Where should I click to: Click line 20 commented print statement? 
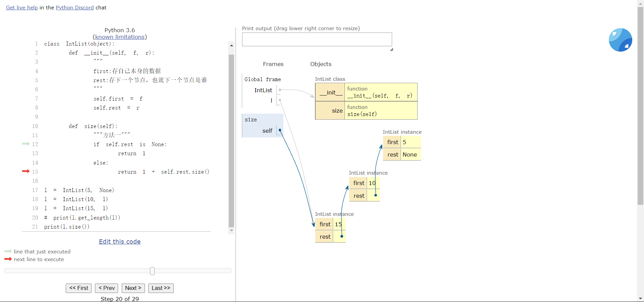(x=82, y=218)
